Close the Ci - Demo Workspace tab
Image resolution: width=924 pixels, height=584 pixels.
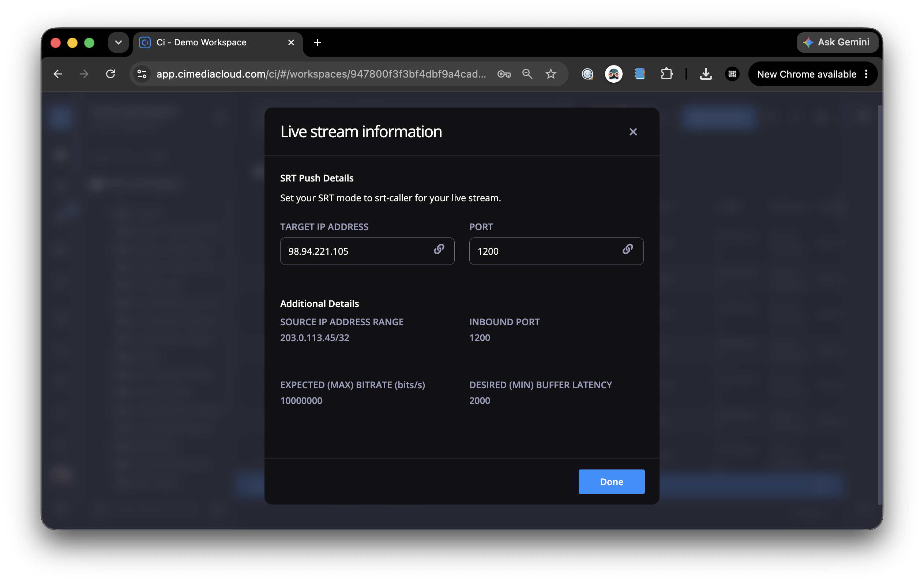point(291,42)
